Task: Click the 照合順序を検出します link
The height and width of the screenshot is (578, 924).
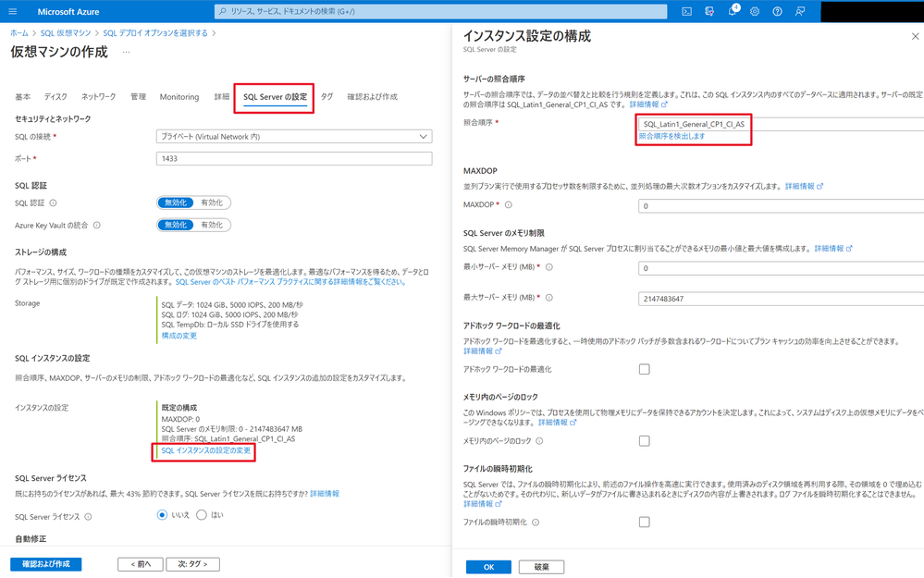Action: coord(671,136)
